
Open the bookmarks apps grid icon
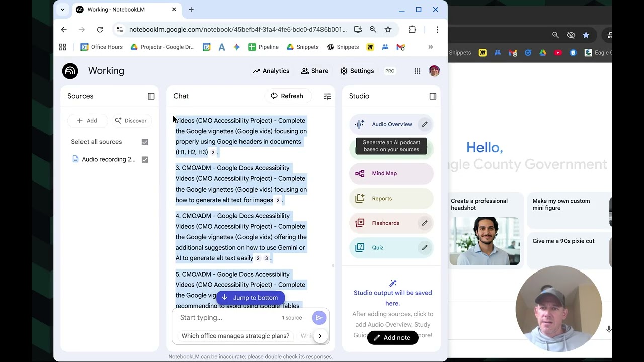pos(63,47)
